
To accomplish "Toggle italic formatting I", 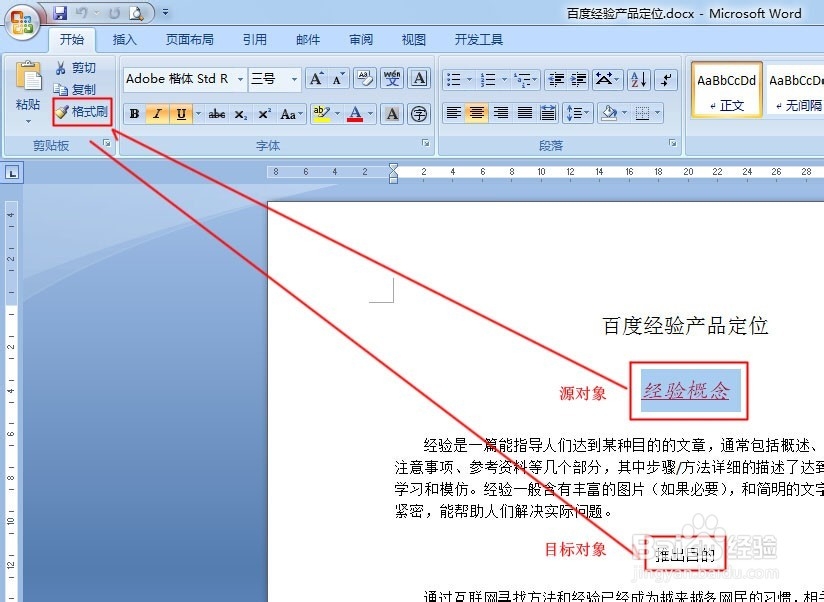I will tap(157, 114).
